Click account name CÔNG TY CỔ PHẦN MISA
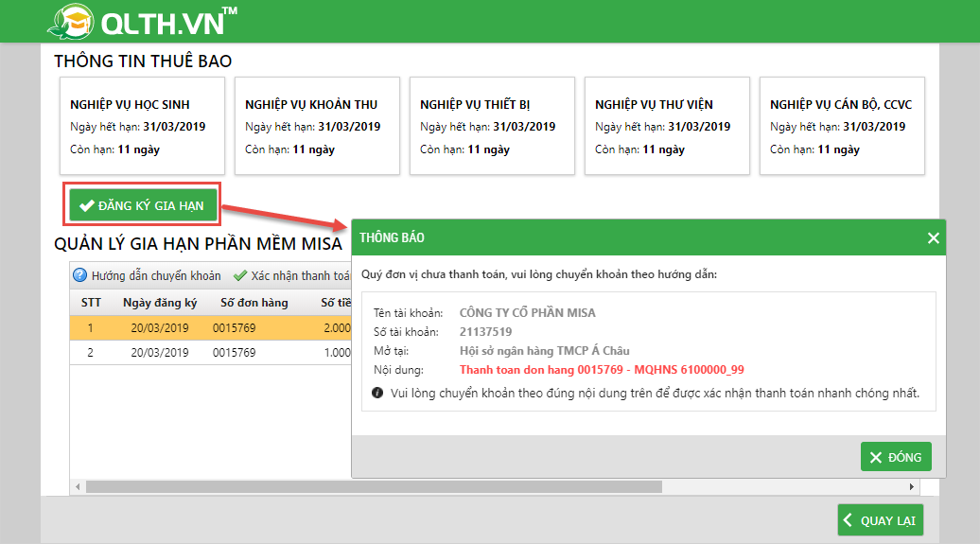This screenshot has width=980, height=544. (528, 312)
